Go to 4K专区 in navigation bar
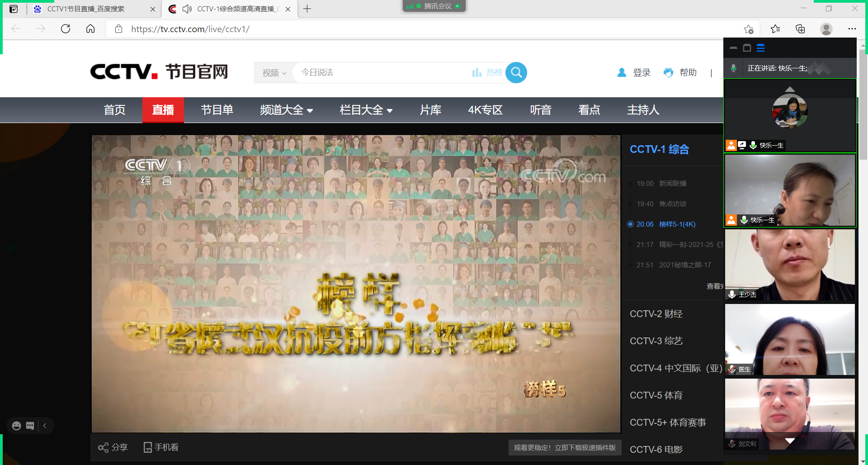This screenshot has height=465, width=868. point(485,110)
